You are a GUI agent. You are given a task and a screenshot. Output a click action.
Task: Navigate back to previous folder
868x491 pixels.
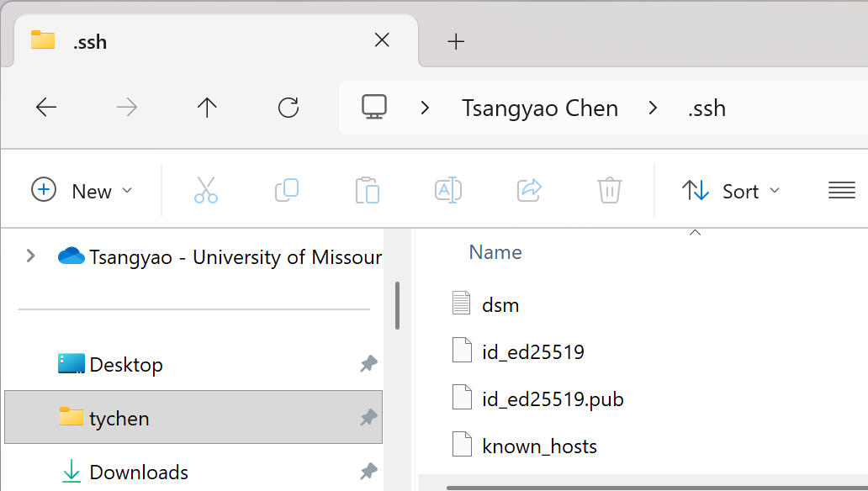(46, 108)
